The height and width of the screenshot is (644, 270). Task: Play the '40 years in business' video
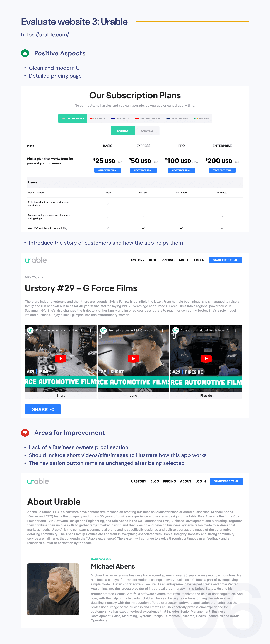(x=60, y=359)
